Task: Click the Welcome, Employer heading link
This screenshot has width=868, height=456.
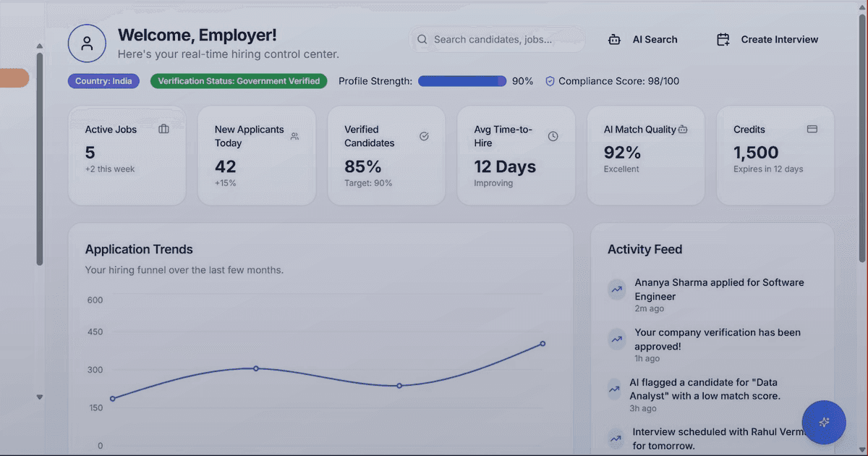Action: click(x=197, y=35)
